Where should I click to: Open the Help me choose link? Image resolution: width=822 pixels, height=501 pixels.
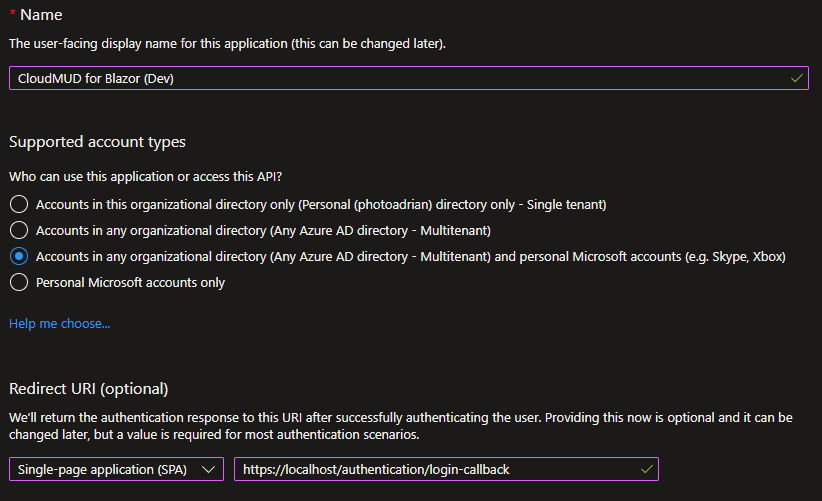coord(59,323)
